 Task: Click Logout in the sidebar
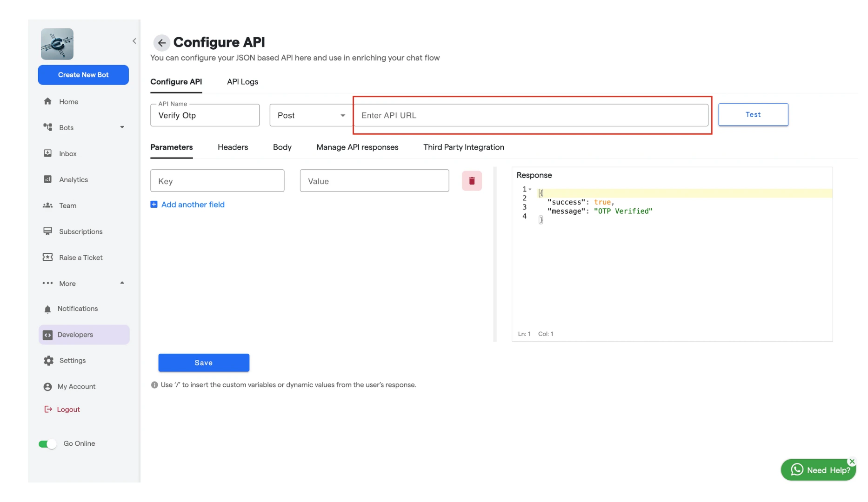point(68,410)
